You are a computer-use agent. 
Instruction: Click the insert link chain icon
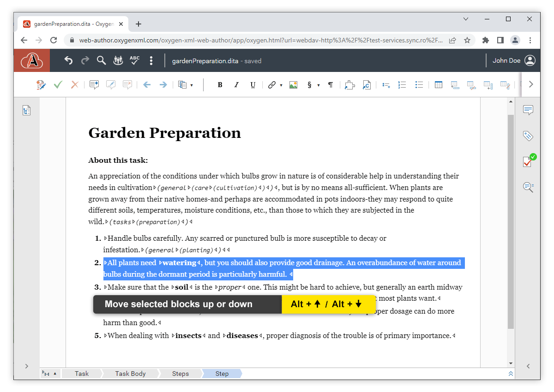click(272, 85)
